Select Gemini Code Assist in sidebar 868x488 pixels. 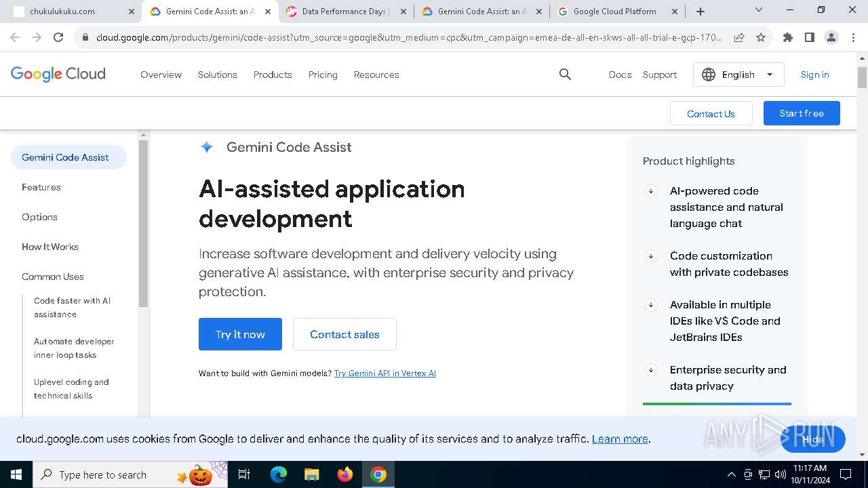(x=68, y=157)
